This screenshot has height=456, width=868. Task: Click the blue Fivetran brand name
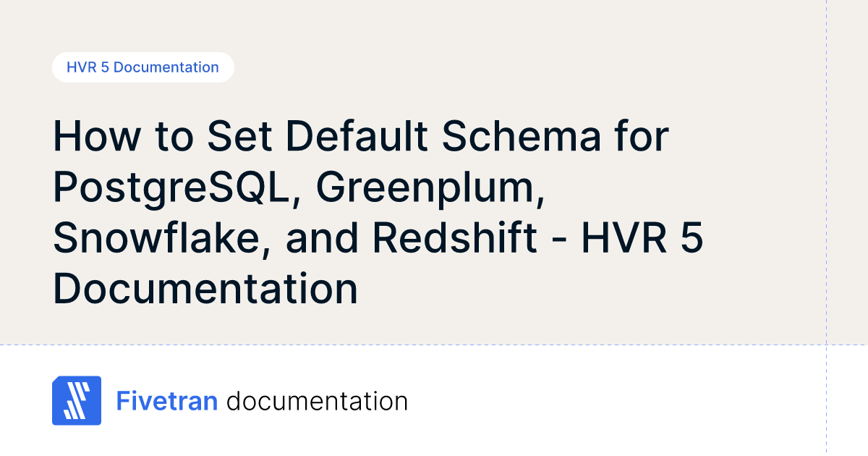167,401
